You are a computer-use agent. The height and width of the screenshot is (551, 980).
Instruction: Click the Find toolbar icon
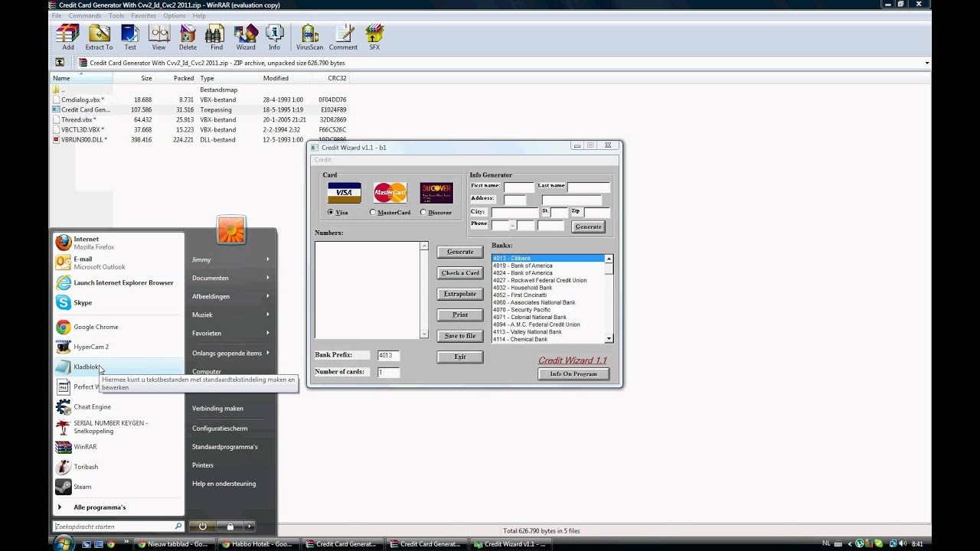point(217,37)
